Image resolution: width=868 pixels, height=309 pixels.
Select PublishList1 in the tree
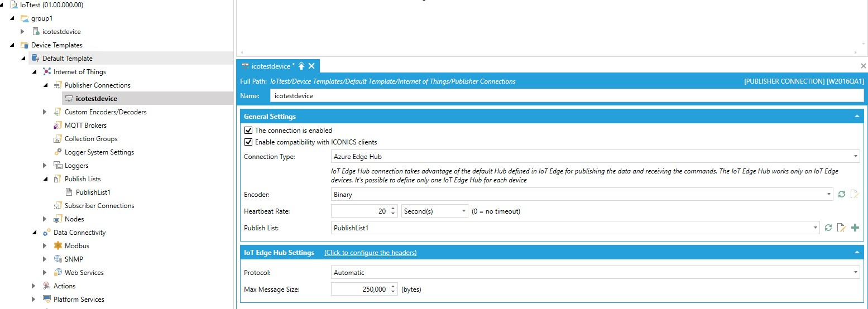tap(93, 192)
